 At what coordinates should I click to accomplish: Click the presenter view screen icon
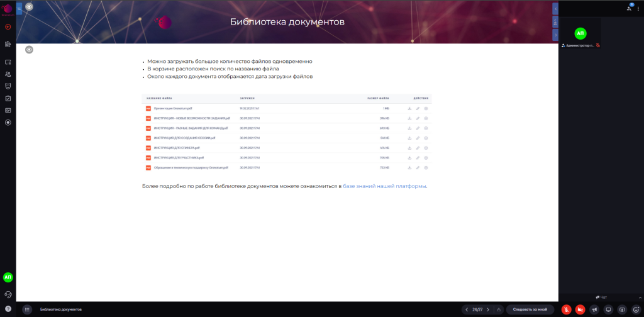click(622, 309)
